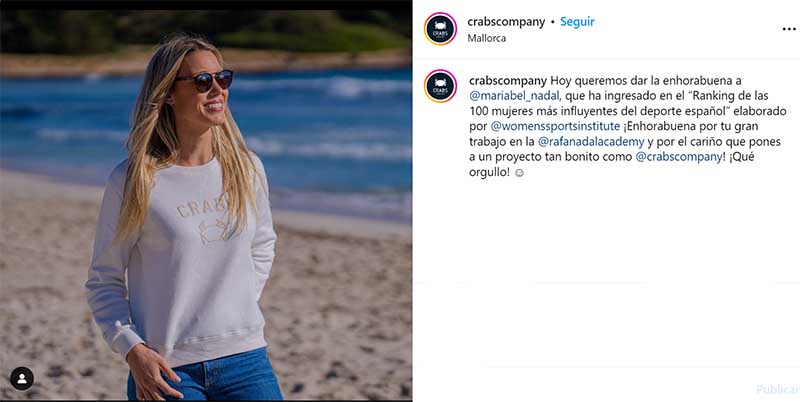Click the tagged people icon on photo

point(22,379)
